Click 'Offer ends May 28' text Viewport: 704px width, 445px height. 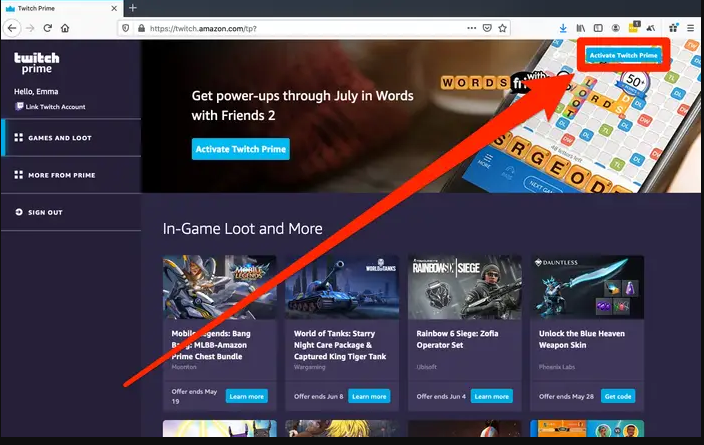(x=566, y=397)
